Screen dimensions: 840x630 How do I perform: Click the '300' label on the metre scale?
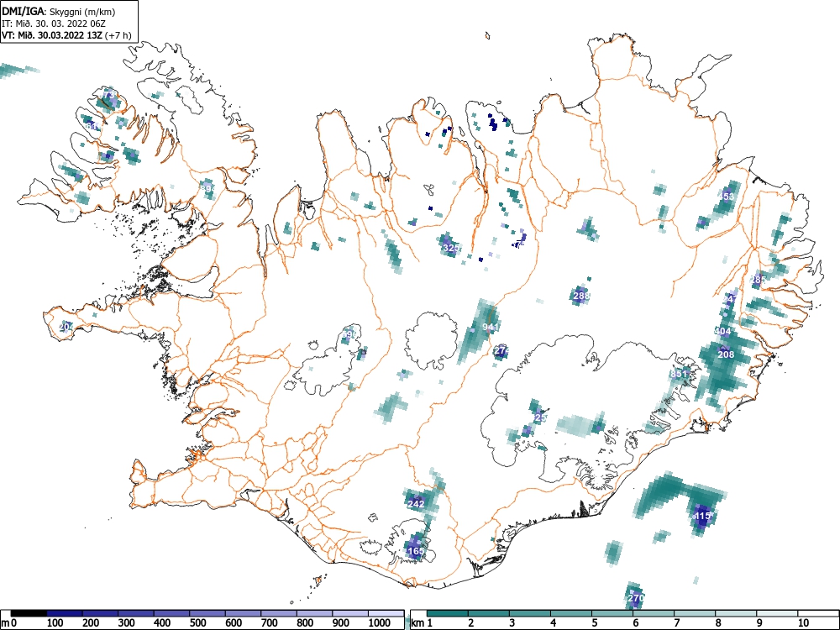point(127,623)
